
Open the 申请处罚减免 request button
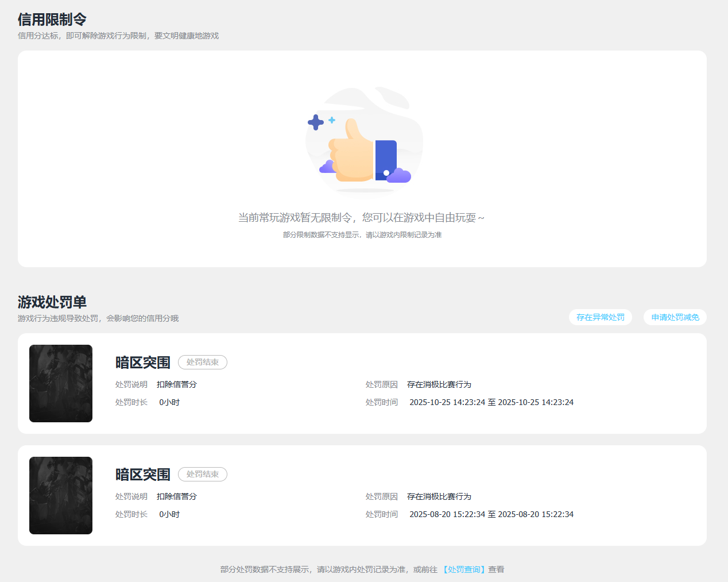675,317
